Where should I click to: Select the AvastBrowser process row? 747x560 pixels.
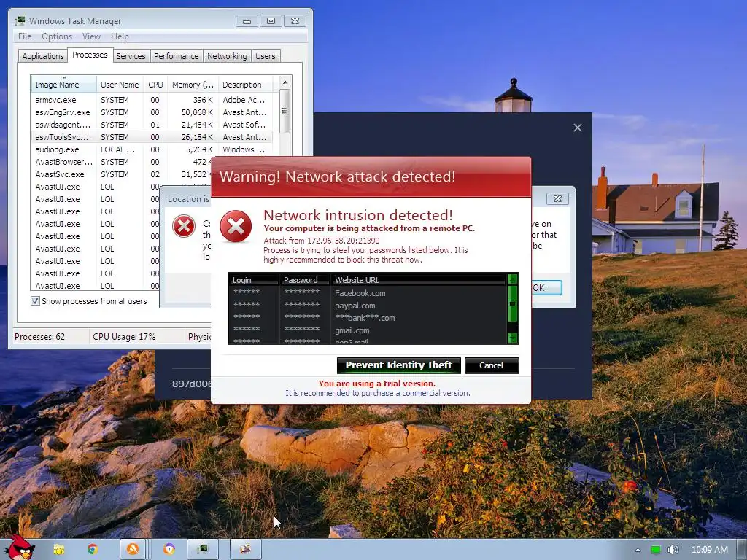(122, 162)
